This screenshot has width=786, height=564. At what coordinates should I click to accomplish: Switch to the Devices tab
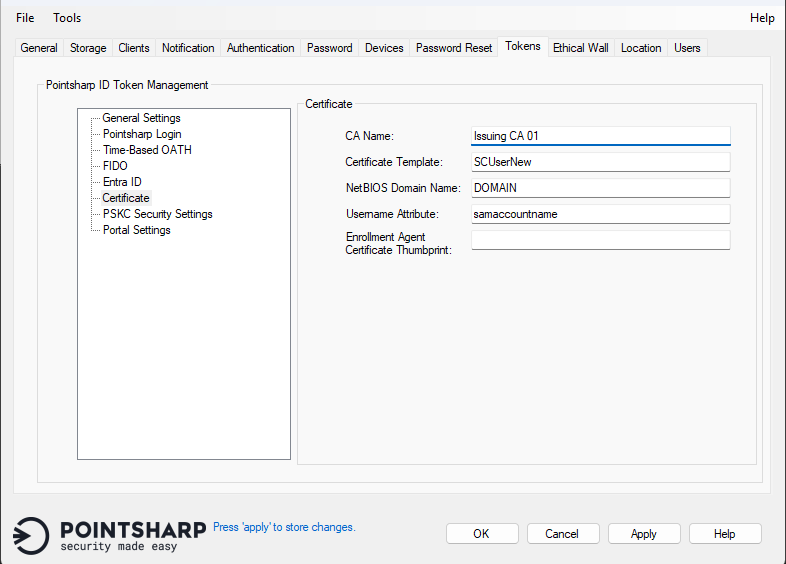pyautogui.click(x=384, y=48)
